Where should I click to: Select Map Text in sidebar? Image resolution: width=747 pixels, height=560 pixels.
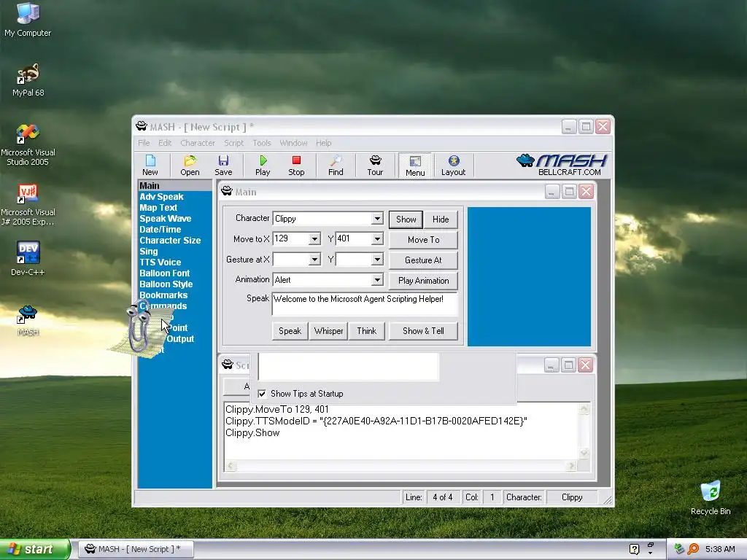[158, 208]
